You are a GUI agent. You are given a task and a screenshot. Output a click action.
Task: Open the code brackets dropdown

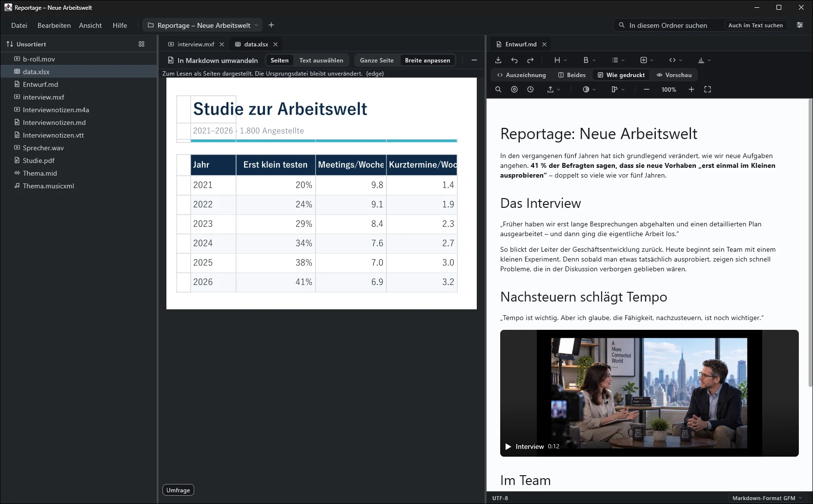(x=676, y=60)
